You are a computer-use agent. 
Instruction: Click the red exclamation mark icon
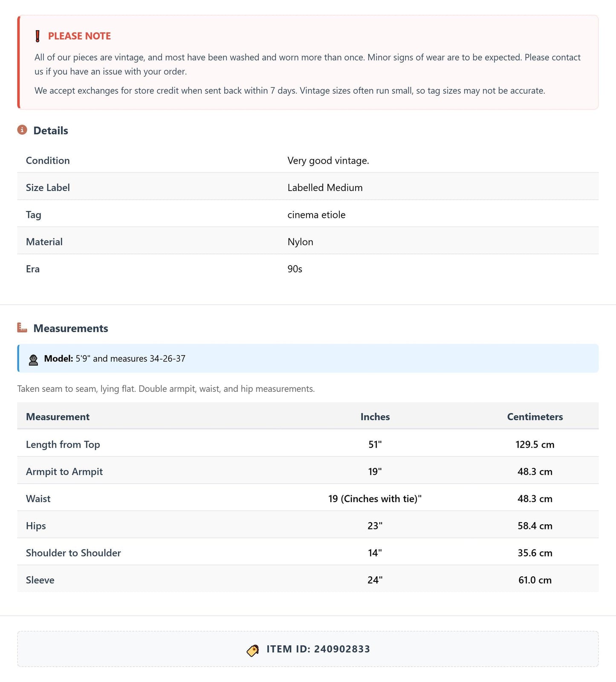point(38,36)
